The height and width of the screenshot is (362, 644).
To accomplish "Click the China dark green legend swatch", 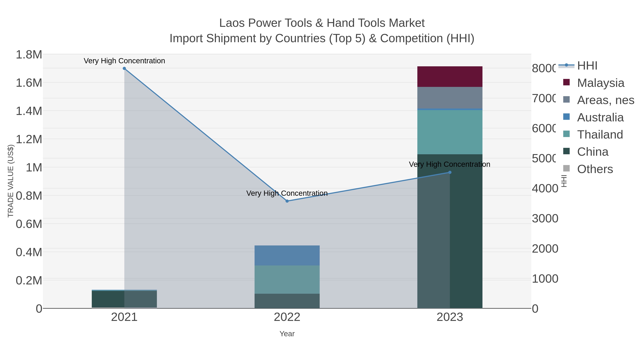I will coord(566,151).
